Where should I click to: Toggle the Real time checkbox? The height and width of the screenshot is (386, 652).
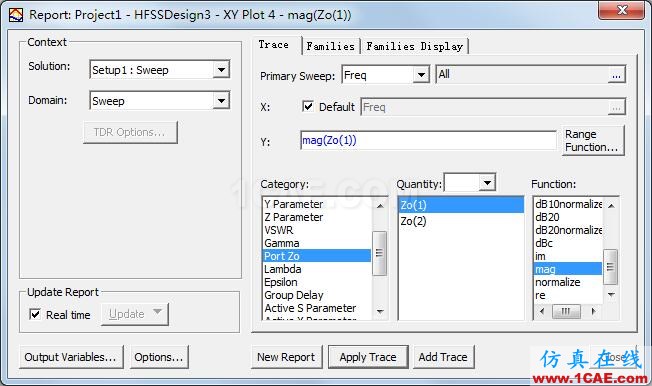[35, 314]
